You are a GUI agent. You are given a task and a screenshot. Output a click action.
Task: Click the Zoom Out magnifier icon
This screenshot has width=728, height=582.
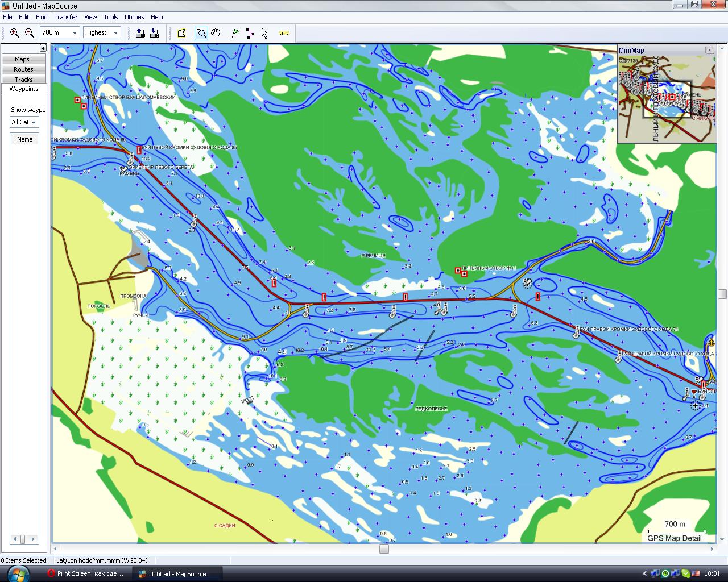(30, 33)
